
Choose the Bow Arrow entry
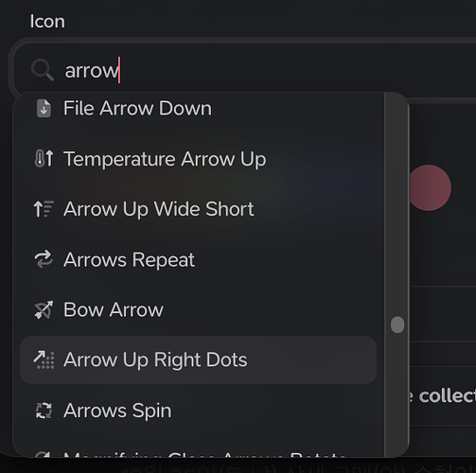tap(198, 309)
